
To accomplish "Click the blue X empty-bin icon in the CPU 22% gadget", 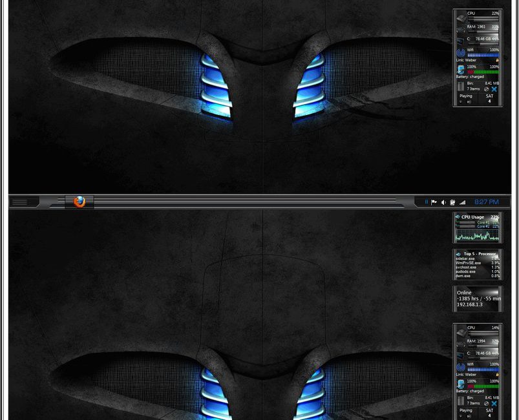I will coord(494,89).
